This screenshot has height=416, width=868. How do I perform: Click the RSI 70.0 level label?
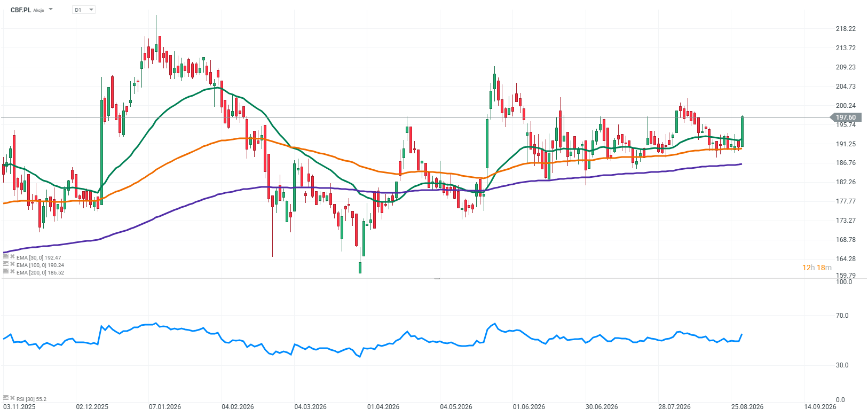(842, 316)
